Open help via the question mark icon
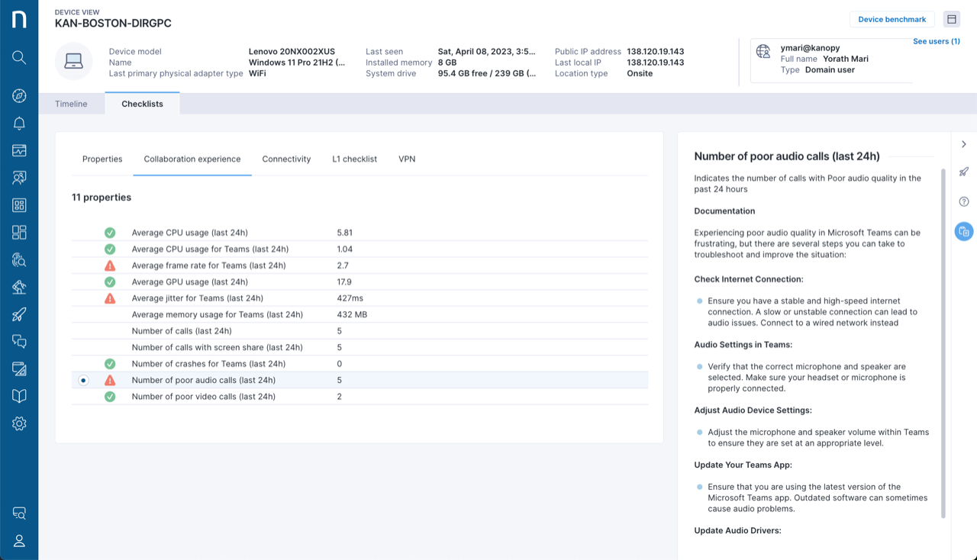977x560 pixels. pyautogui.click(x=963, y=201)
